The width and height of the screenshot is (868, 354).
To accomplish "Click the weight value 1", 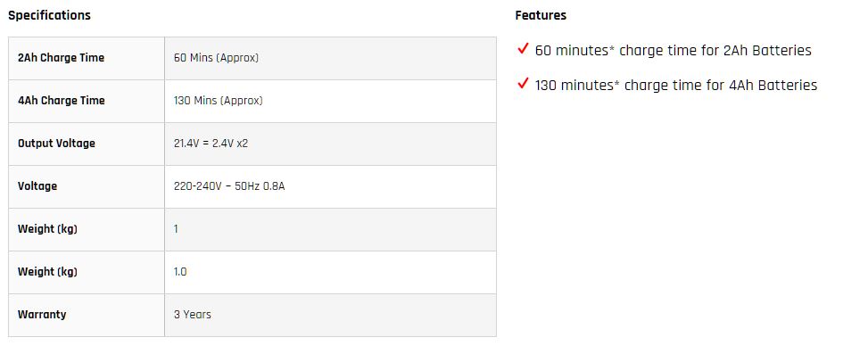I will (176, 229).
